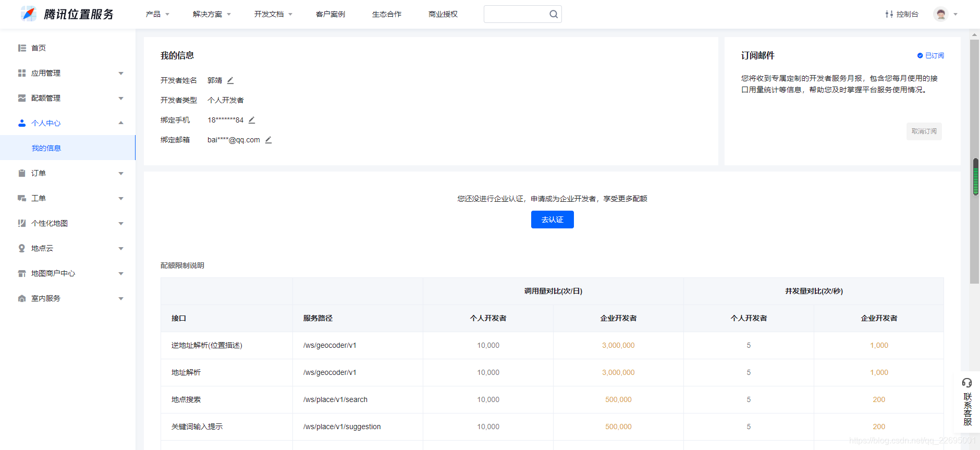Select 我的信息 sidebar item
Screen dimensions: 980x450
[68, 148]
